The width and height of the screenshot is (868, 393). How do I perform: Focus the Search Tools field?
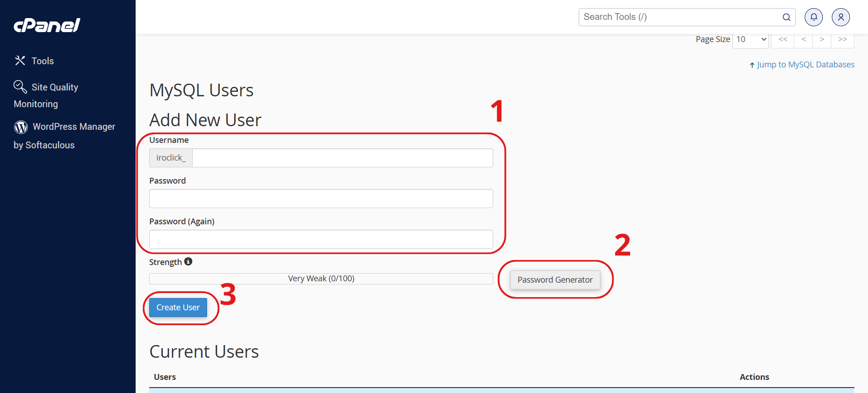coord(680,17)
